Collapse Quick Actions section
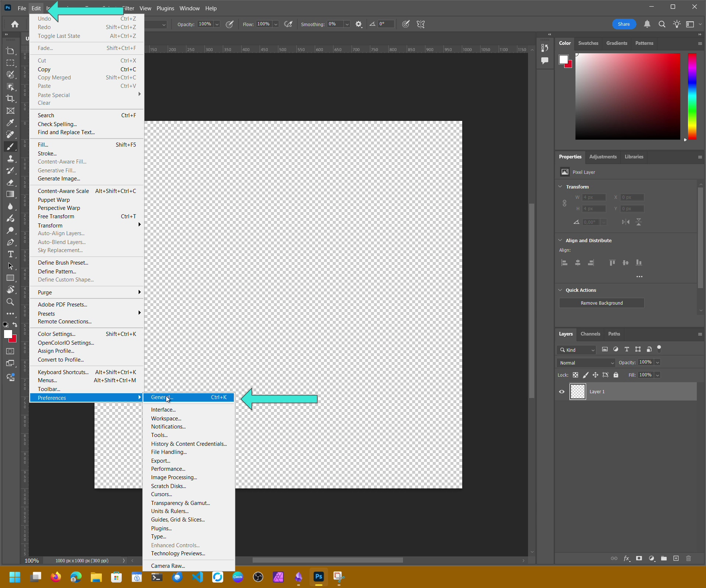 (x=560, y=290)
